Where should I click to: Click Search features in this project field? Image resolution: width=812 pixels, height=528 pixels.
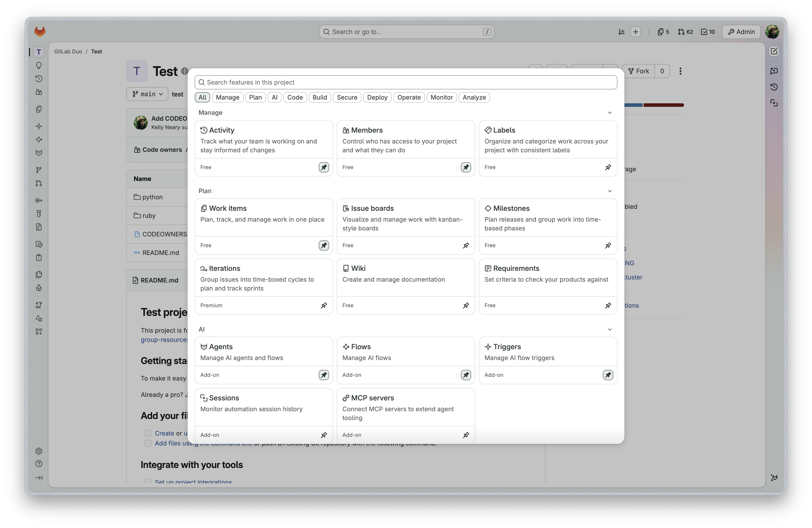(406, 82)
